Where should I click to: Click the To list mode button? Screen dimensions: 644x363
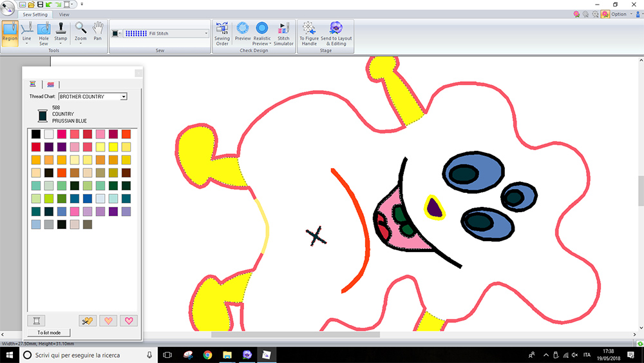[49, 333]
